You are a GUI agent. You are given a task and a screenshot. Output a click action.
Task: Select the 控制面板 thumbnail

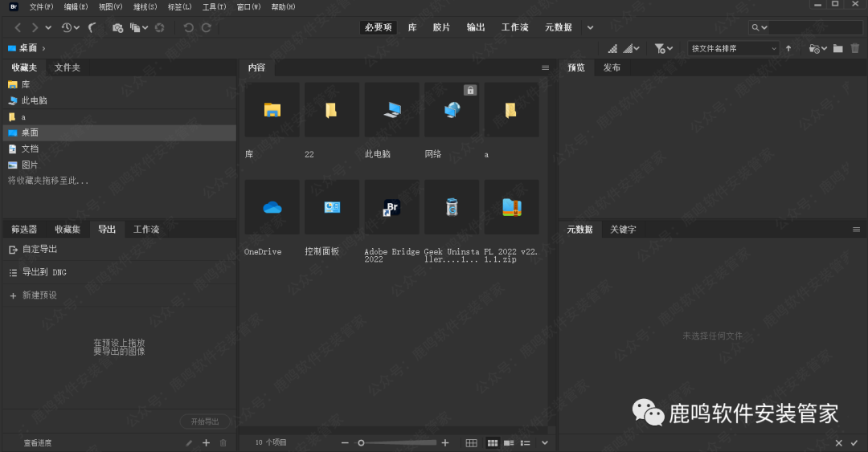(x=332, y=207)
